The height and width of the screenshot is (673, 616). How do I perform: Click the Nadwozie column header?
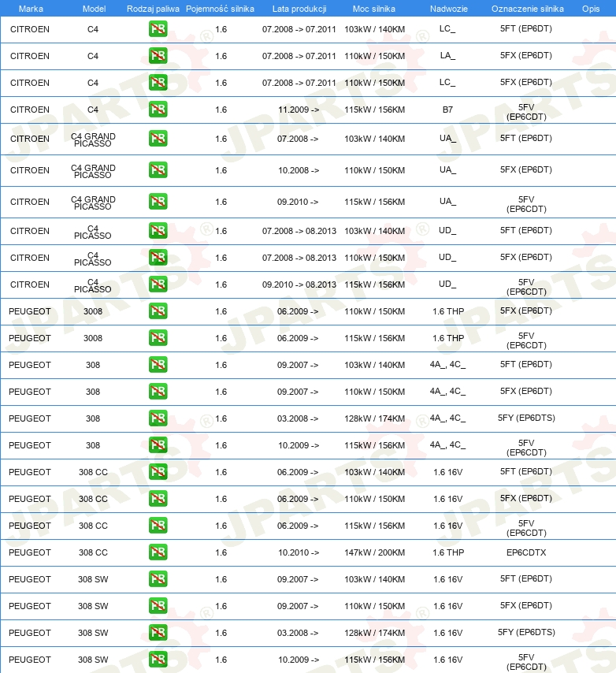coord(449,9)
